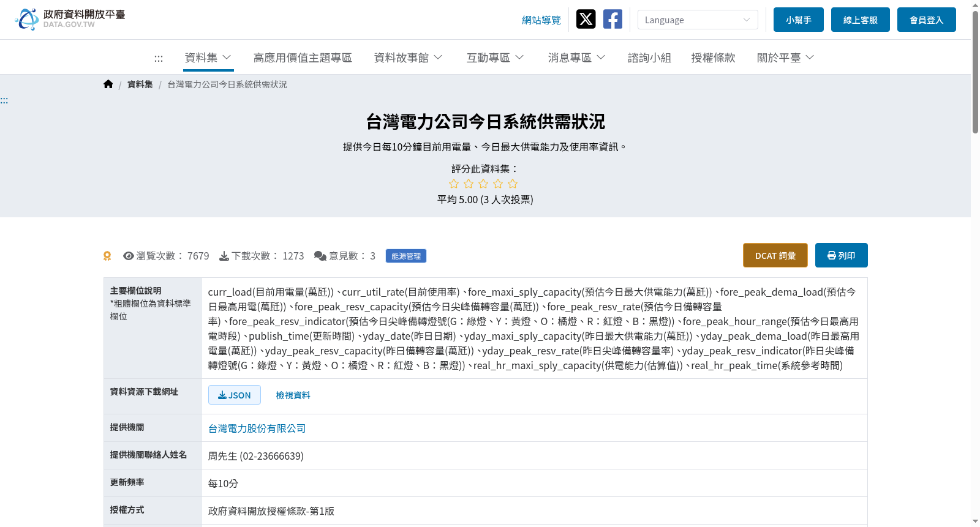Expand the 資料故事館 menu
The image size is (980, 527).
click(409, 58)
